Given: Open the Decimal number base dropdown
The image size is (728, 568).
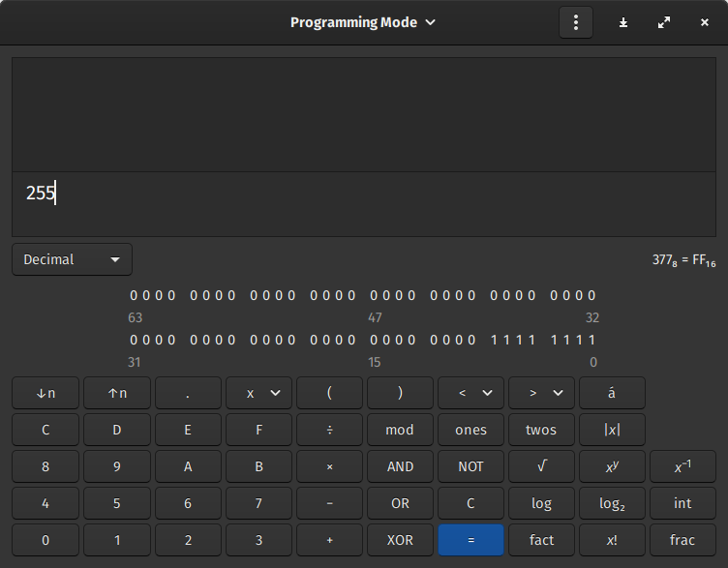Looking at the screenshot, I should [x=73, y=259].
